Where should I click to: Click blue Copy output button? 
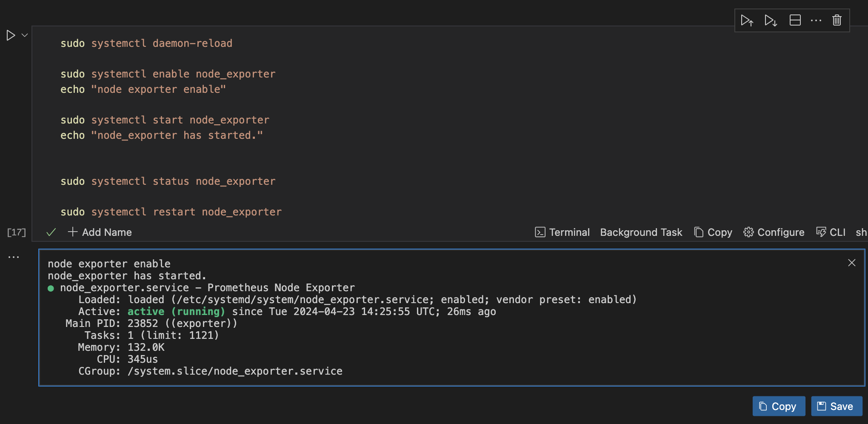(779, 406)
